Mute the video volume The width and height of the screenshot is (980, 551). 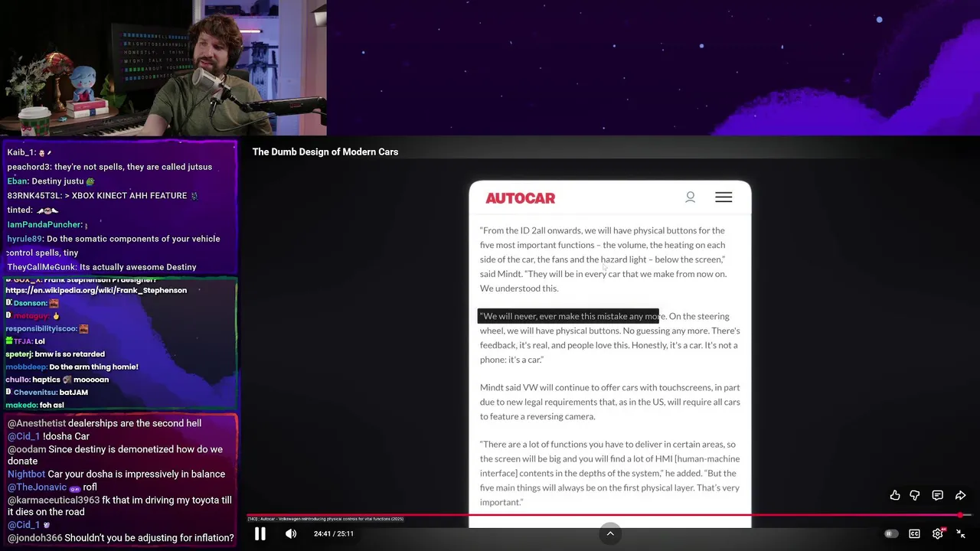coord(291,533)
